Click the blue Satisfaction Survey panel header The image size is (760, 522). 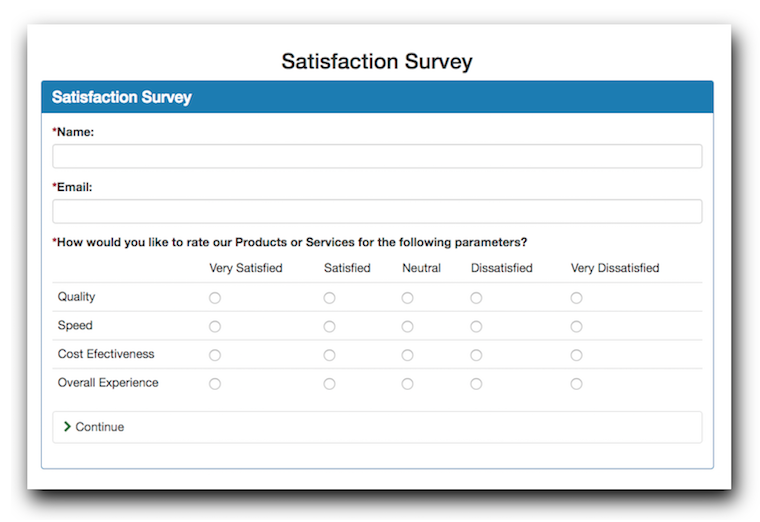click(x=377, y=97)
